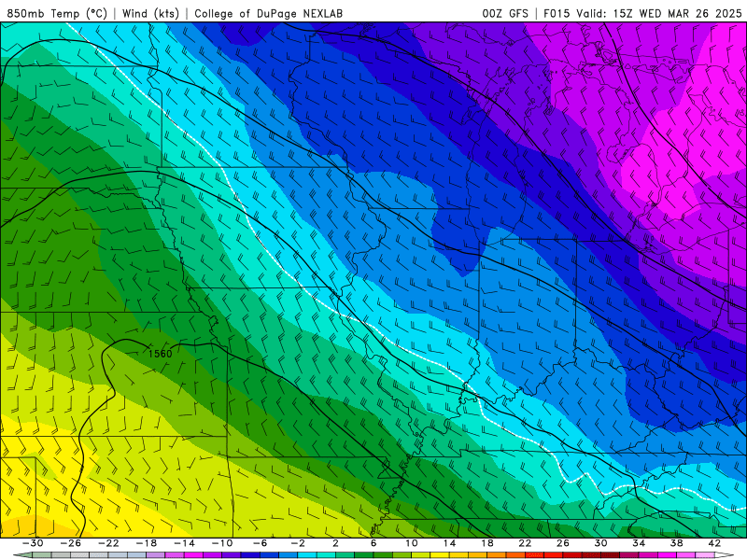747x560 pixels.
Task: Click the -30 value on the temperature scale
Action: click(x=33, y=543)
